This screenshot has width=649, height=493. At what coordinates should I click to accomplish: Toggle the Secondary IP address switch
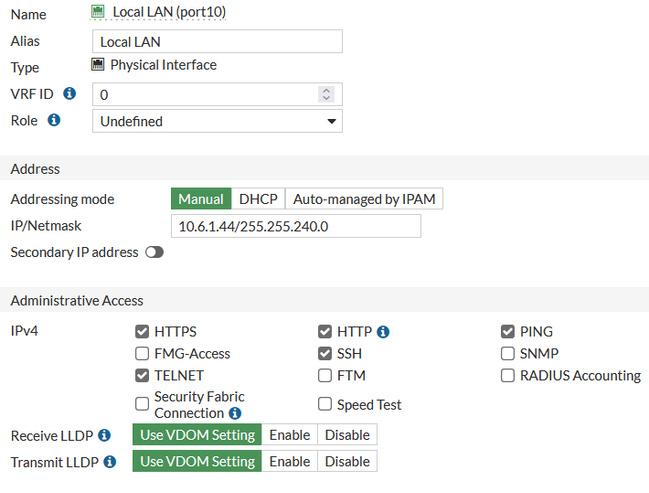154,253
